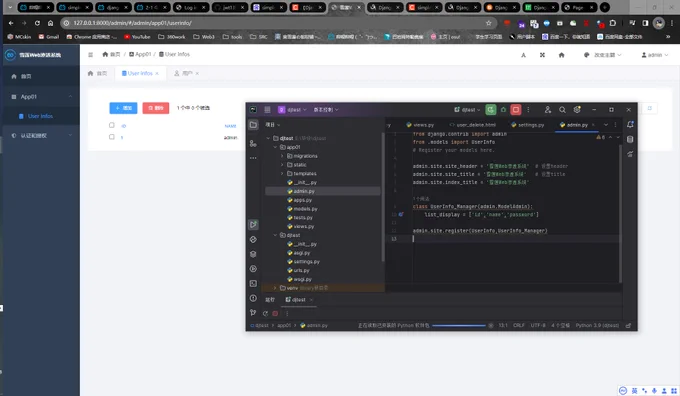Viewport: 680px width, 396px height.
Task: Open the Project view mode dropdown
Action: click(273, 125)
